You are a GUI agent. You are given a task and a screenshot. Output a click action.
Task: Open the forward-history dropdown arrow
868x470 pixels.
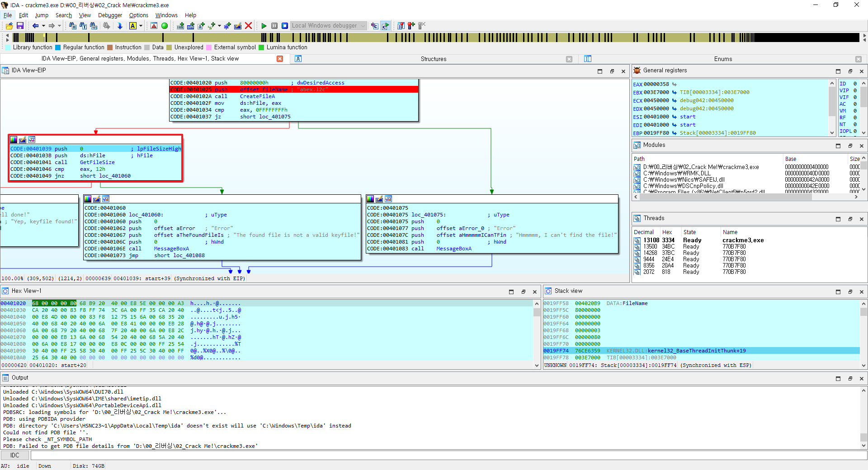coord(59,26)
